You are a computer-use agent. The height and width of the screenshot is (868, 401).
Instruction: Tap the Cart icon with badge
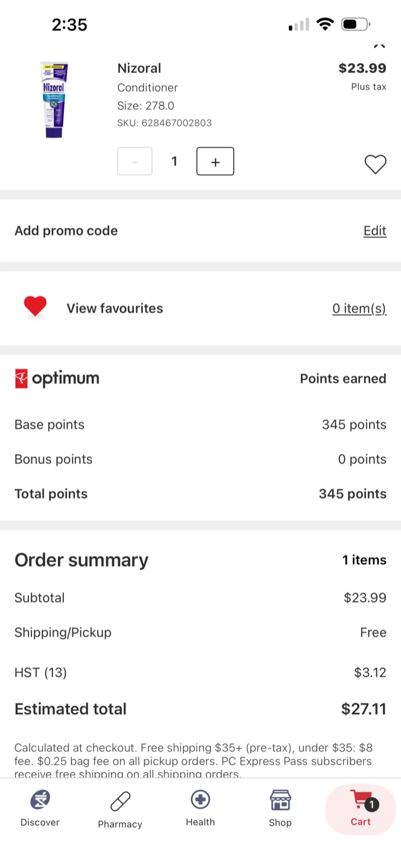coord(361,808)
